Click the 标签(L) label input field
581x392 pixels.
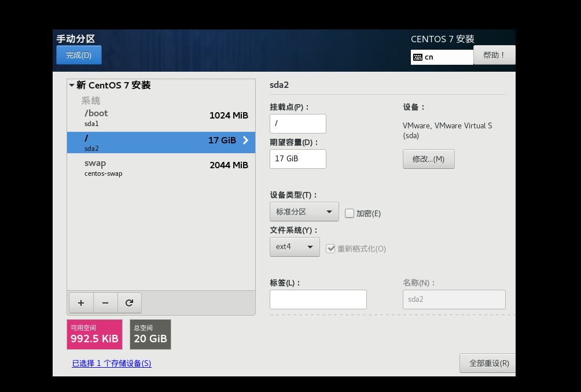tap(318, 299)
